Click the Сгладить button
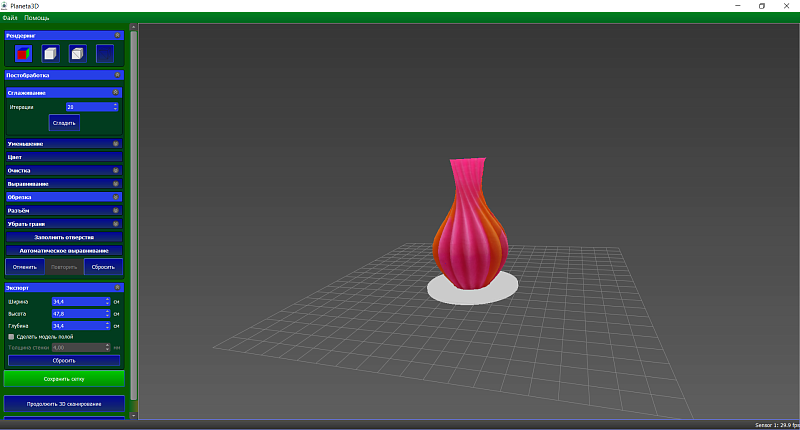Screen dimensions: 800x430 tap(64, 123)
